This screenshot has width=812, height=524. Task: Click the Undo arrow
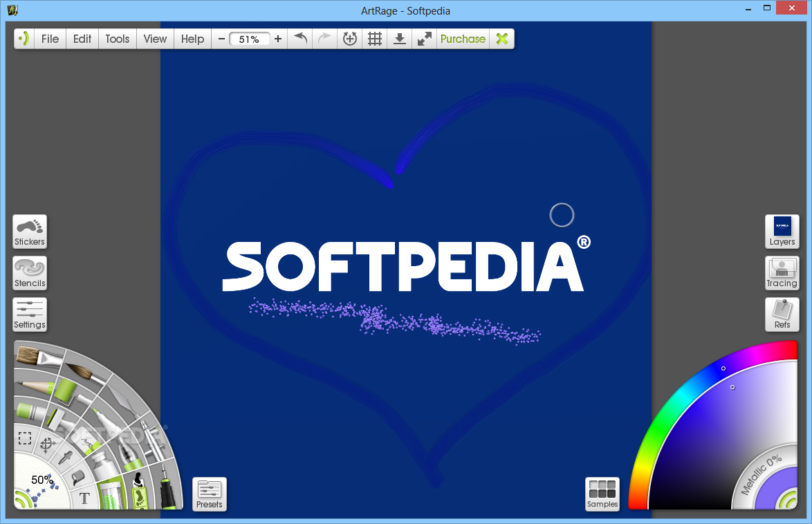click(x=300, y=39)
